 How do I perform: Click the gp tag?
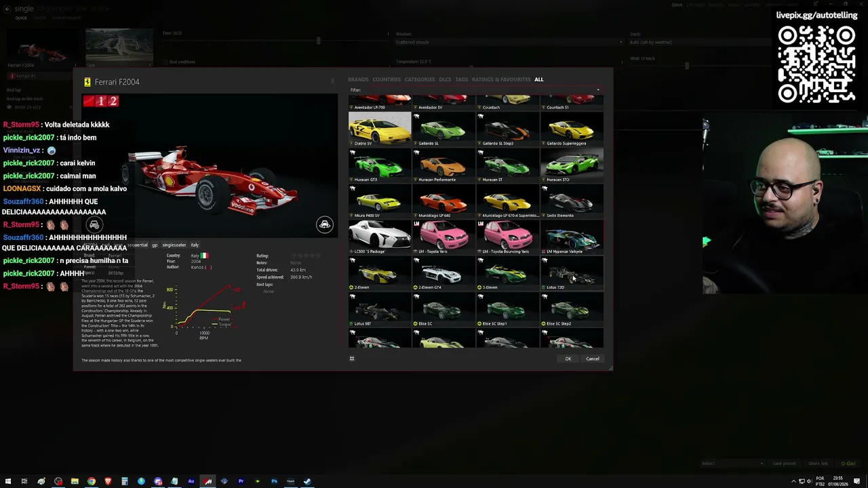coord(155,245)
